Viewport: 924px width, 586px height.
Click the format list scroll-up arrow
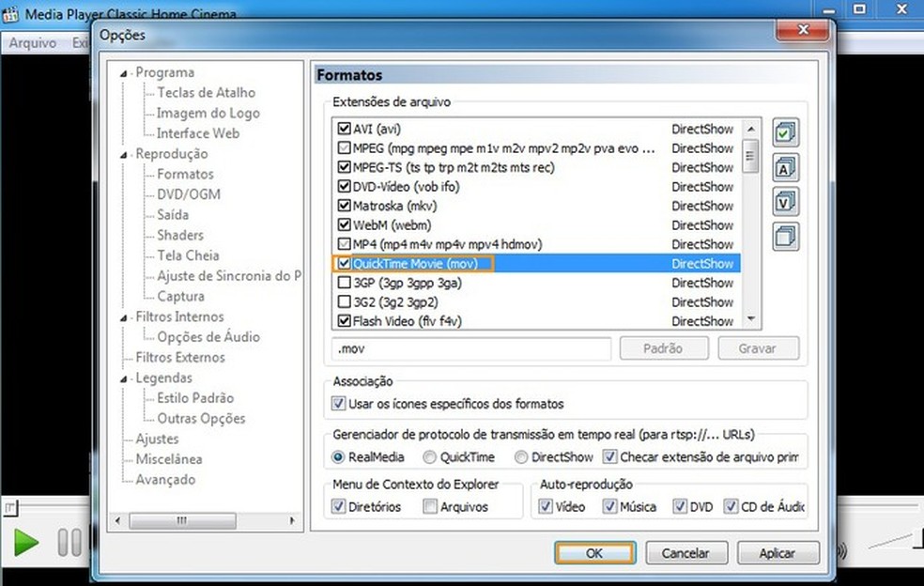click(x=751, y=129)
